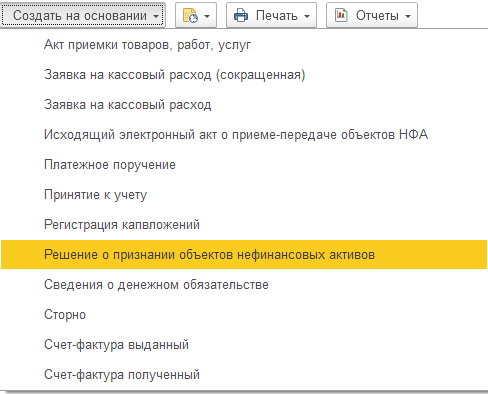488x394 pixels.
Task: Open the 'Создать на основании' dropdown button
Action: pos(83,15)
